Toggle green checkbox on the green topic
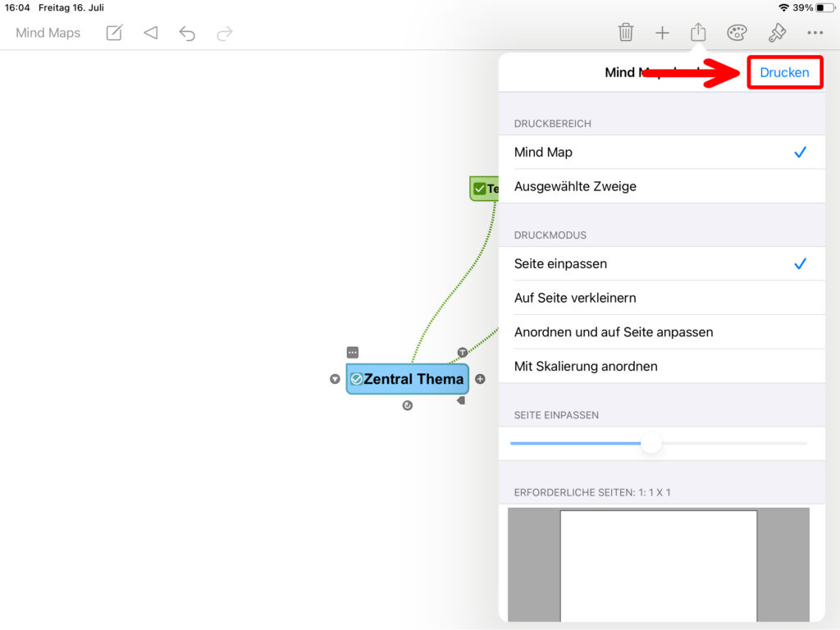 (x=480, y=189)
